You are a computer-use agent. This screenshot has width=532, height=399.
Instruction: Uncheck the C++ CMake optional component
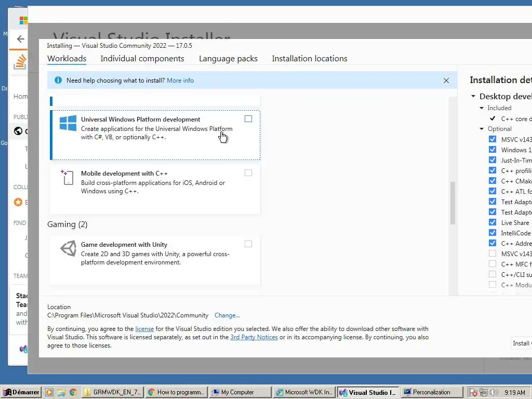pos(493,181)
